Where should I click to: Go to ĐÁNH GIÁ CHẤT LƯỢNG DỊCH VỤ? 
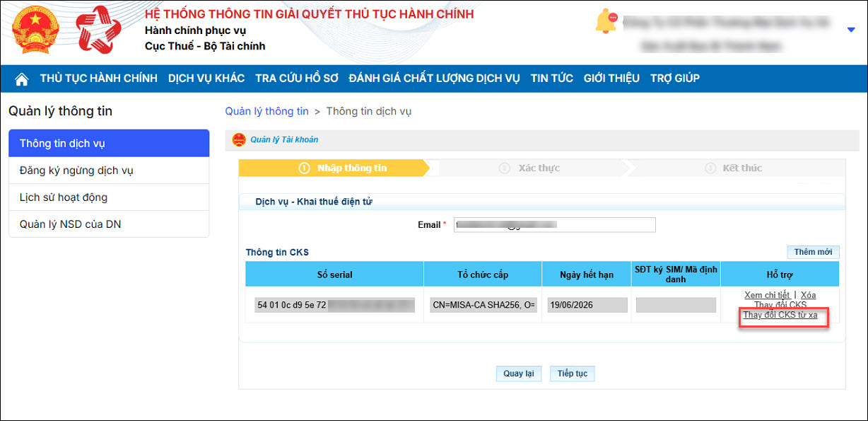434,79
